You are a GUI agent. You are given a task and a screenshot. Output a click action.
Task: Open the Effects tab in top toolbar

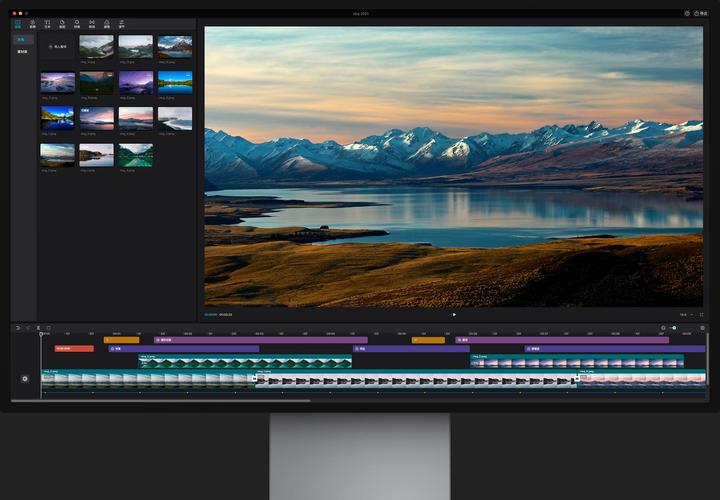pyautogui.click(x=77, y=24)
